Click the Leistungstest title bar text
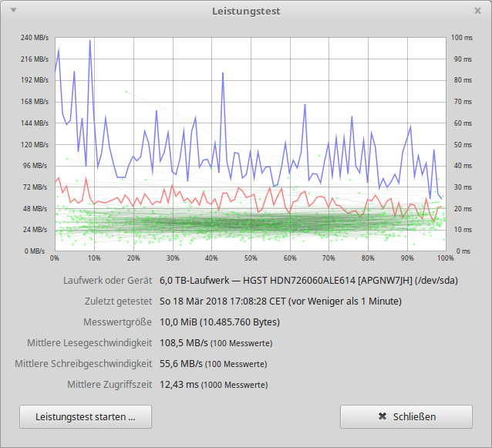Image resolution: width=492 pixels, height=448 pixels. (246, 12)
